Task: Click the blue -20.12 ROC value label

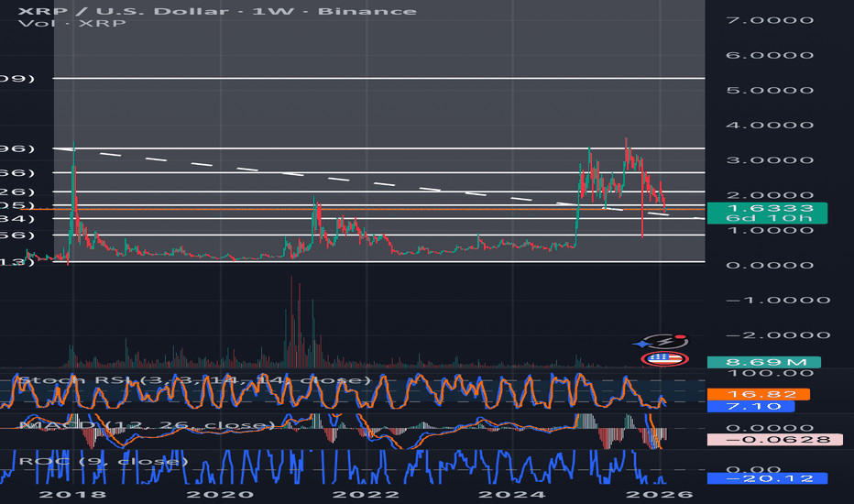Action: [766, 477]
